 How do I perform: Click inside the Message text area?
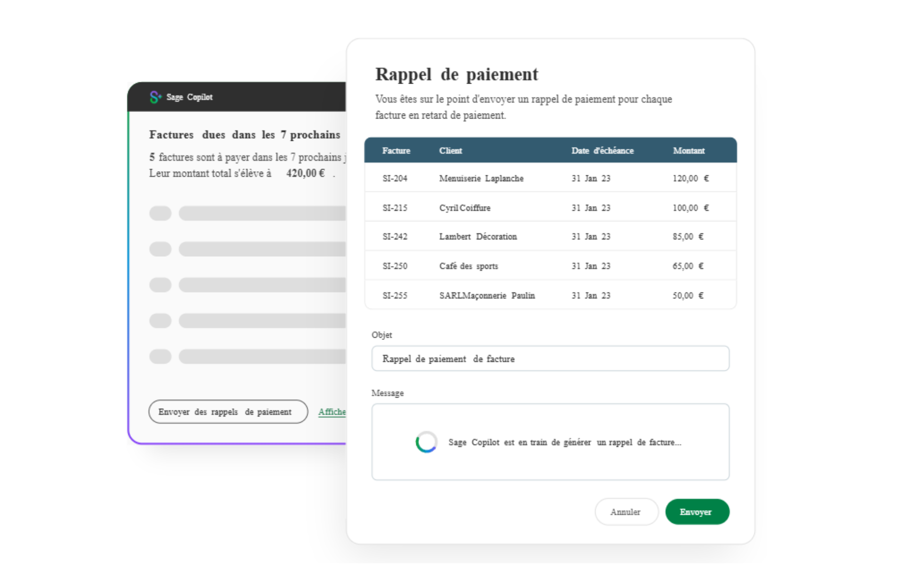pyautogui.click(x=550, y=442)
